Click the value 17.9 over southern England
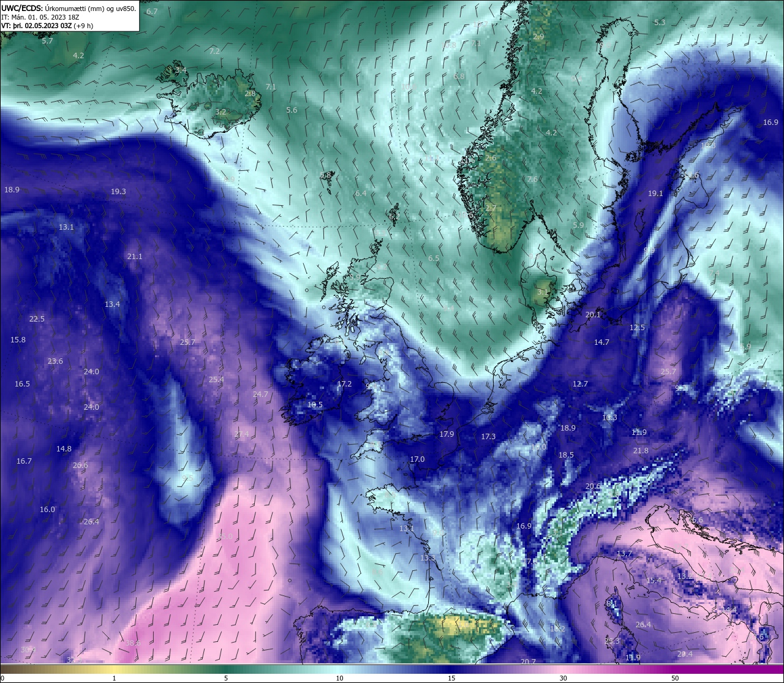The image size is (784, 683). point(447,434)
